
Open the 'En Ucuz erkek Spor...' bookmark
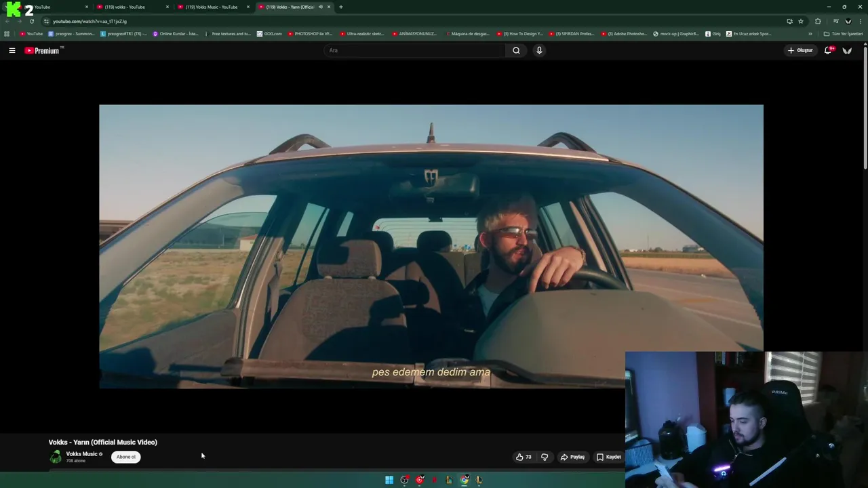(x=749, y=34)
